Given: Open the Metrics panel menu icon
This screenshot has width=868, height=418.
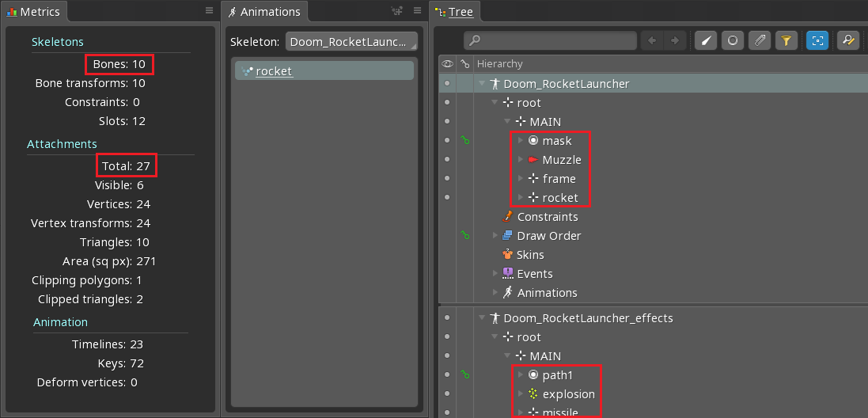Looking at the screenshot, I should [x=209, y=11].
